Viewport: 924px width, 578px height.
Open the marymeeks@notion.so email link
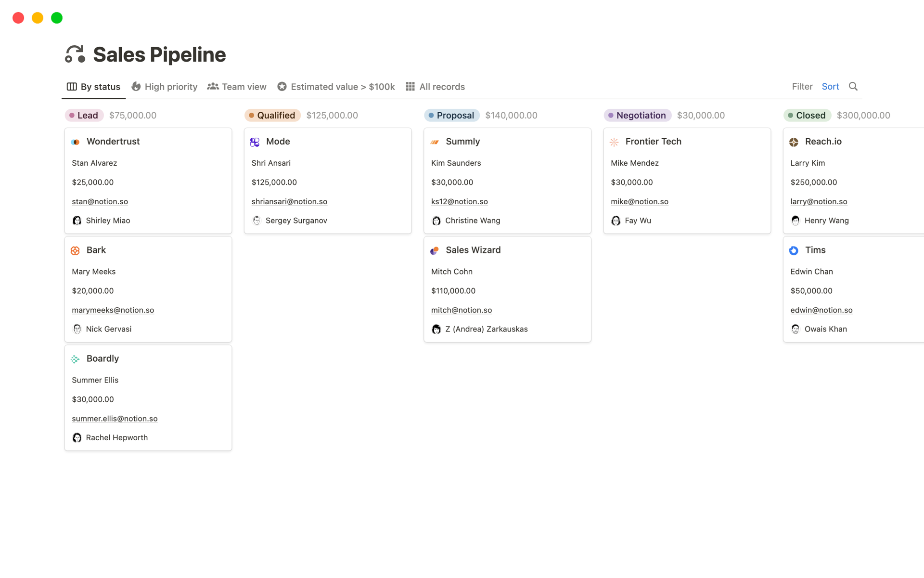point(113,310)
